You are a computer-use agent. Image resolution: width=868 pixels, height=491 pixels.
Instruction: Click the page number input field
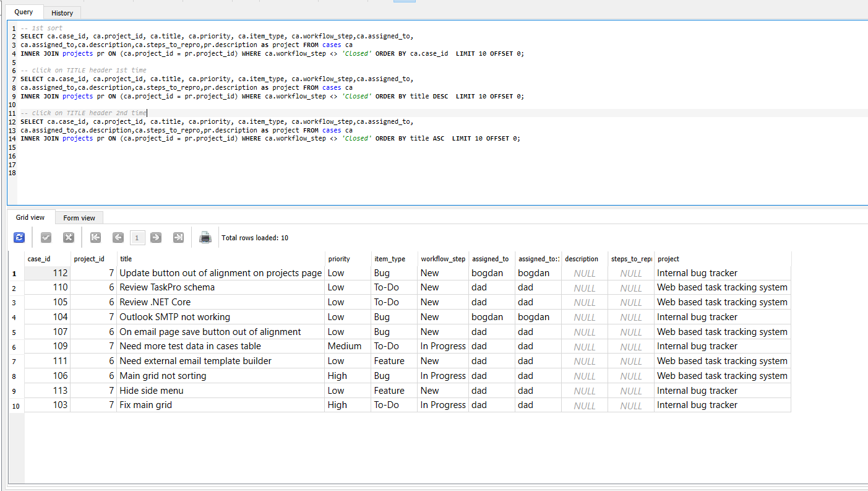pyautogui.click(x=137, y=238)
